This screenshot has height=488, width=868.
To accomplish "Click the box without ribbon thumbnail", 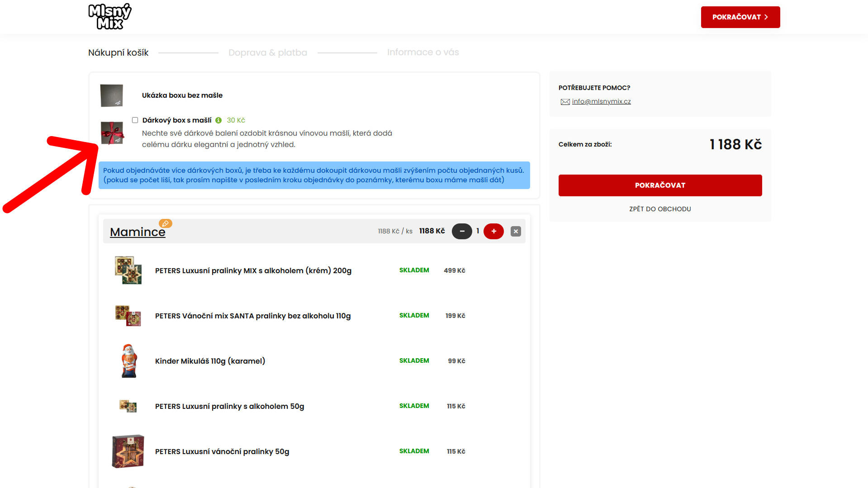I will (112, 95).
